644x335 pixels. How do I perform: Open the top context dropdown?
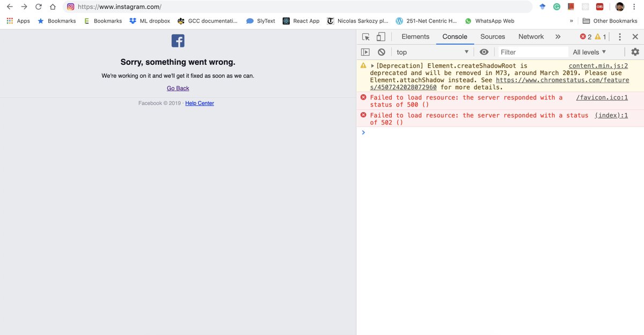pos(433,52)
